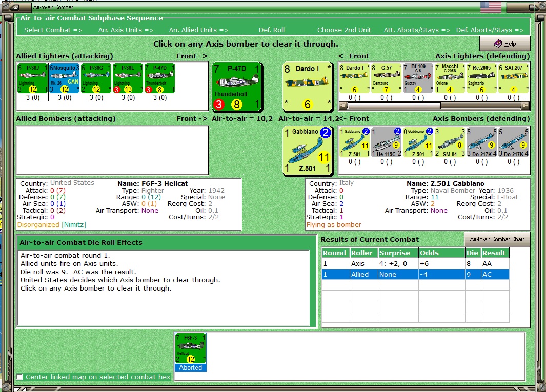Click the Def. Aborts/Stays phase step

click(x=490, y=30)
